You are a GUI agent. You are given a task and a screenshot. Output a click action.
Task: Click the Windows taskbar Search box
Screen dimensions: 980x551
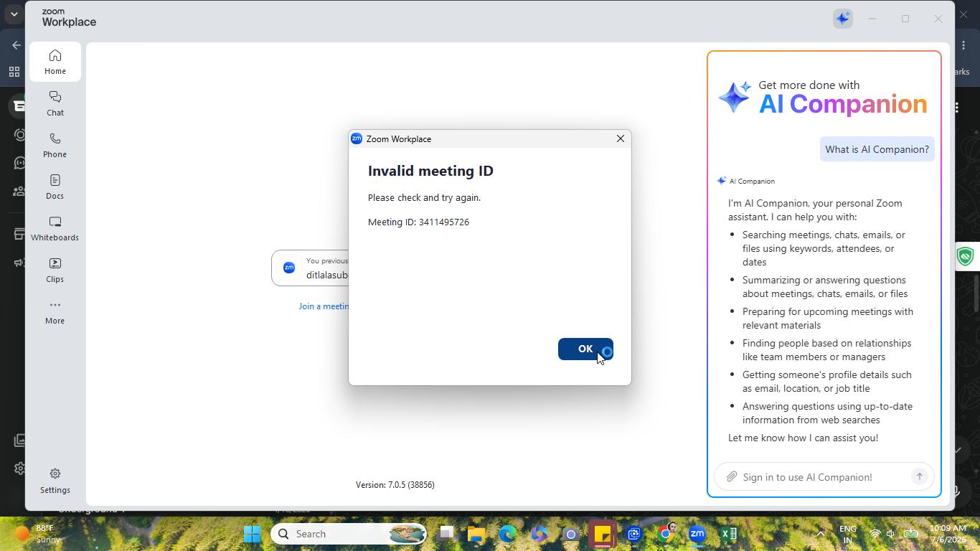349,534
